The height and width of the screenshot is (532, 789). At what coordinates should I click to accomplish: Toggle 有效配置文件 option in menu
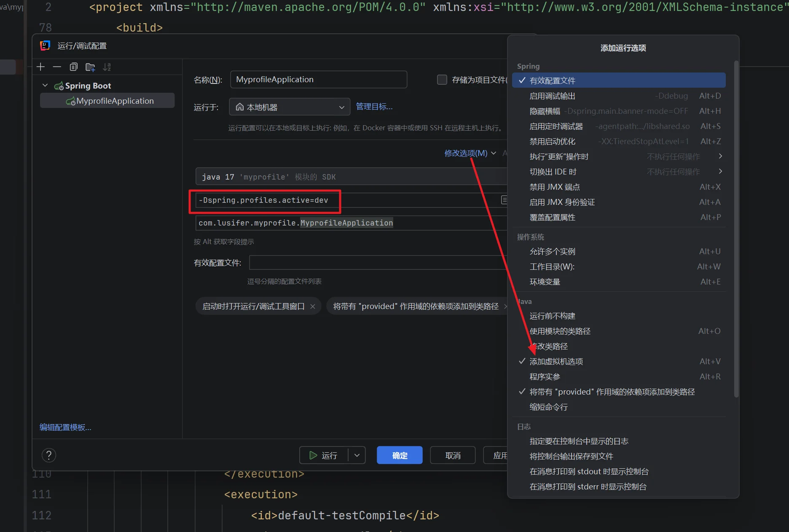tap(619, 81)
